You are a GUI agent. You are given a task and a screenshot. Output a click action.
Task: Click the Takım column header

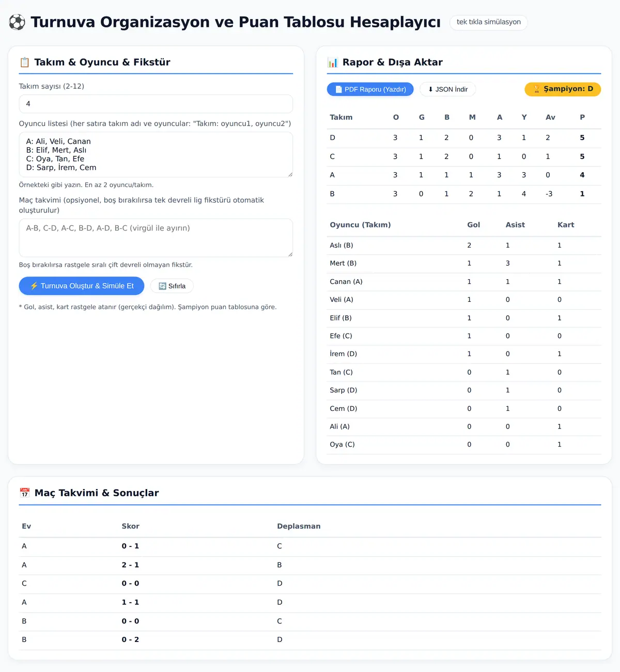(x=341, y=117)
